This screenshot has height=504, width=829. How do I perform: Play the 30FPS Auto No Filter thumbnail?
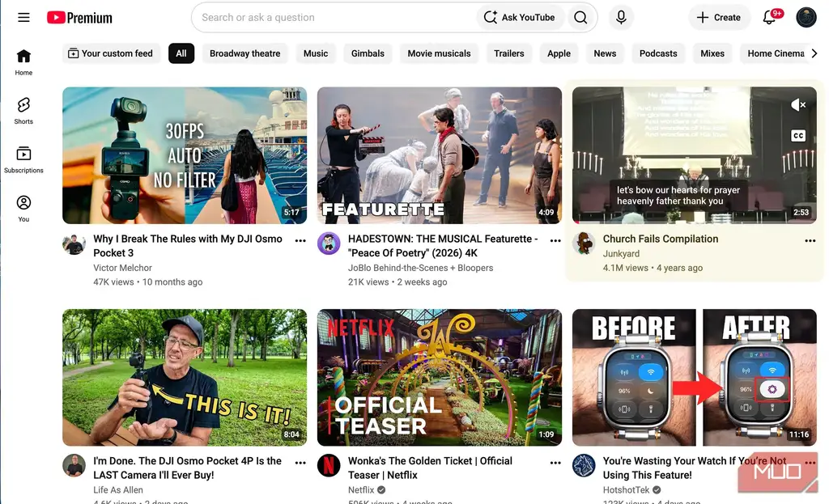tap(185, 155)
